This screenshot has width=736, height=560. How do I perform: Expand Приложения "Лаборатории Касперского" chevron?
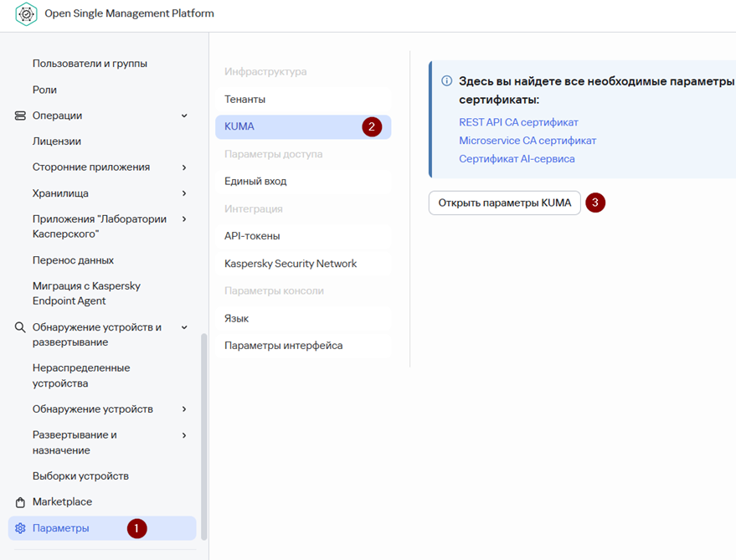184,218
